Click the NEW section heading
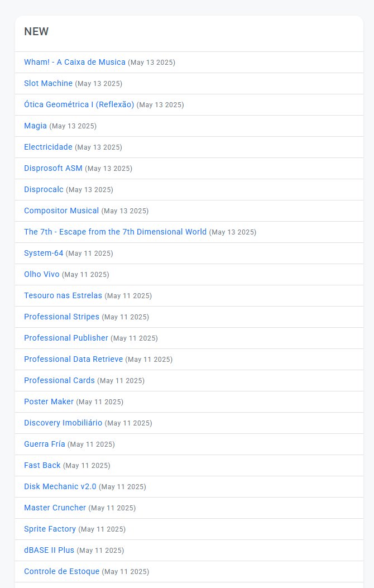The image size is (374, 588). pos(36,31)
